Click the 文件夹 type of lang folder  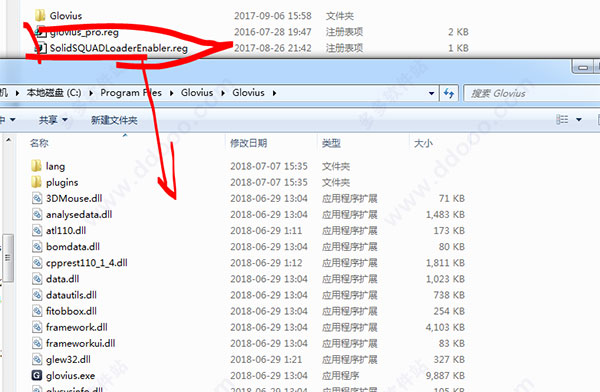[336, 167]
